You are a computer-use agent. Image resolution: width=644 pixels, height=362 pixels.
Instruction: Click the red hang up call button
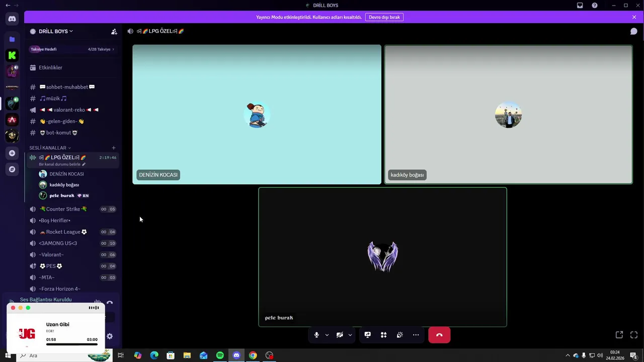coord(439,335)
